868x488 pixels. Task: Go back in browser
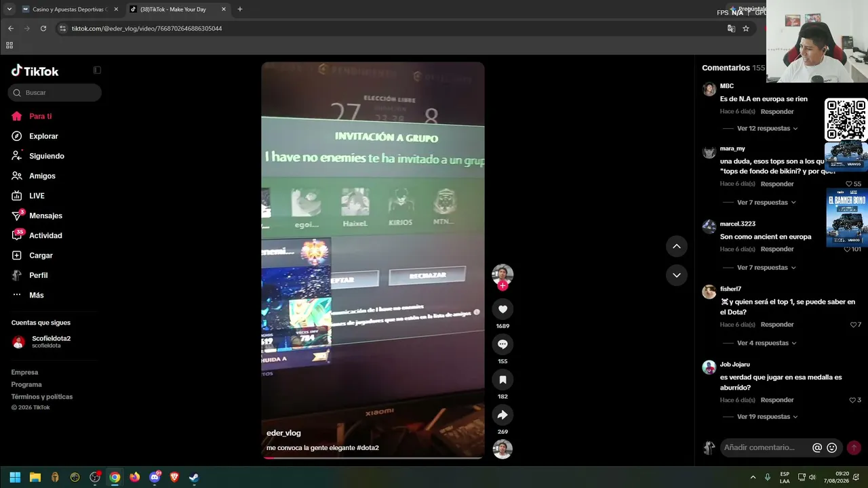coord(10,28)
